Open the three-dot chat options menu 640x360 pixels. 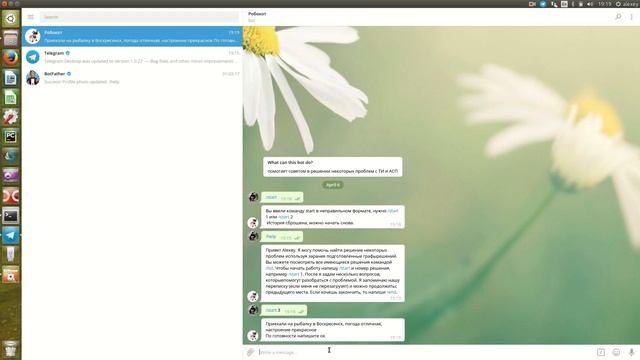(631, 17)
